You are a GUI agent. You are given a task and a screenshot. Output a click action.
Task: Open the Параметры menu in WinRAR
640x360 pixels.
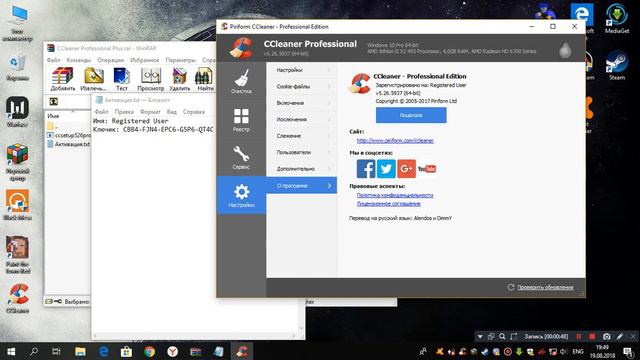(x=181, y=60)
